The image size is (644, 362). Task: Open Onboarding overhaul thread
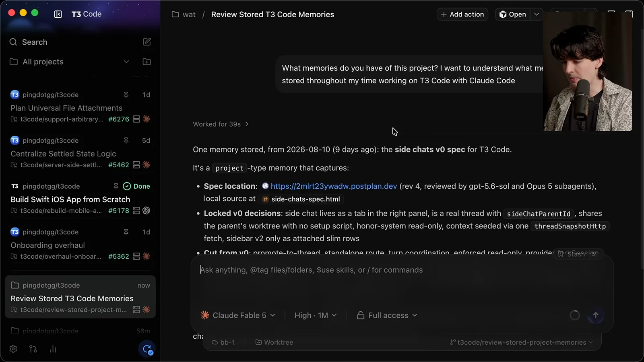coord(47,245)
